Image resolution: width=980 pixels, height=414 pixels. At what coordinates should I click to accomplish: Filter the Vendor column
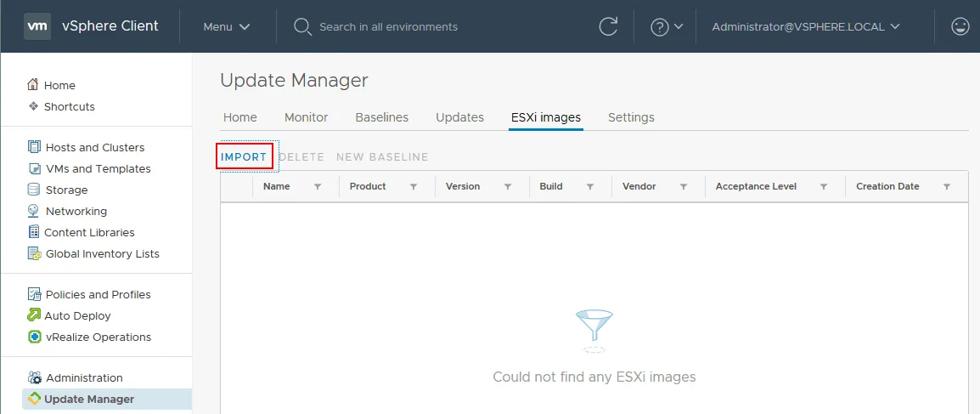683,186
